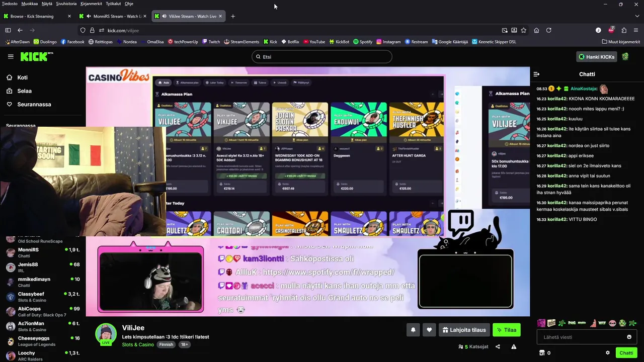Open the ViliJee streamer avatar with LIVE badge
644x362 pixels.
tap(106, 334)
